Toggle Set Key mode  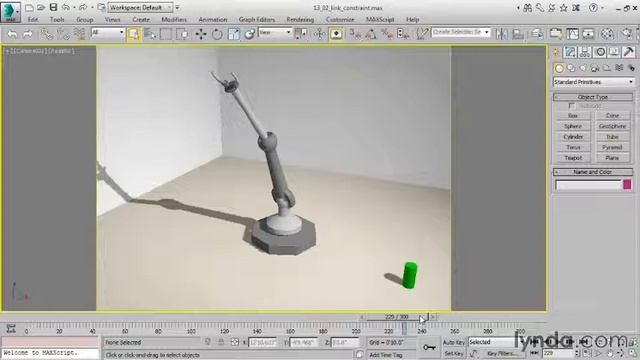pyautogui.click(x=454, y=353)
